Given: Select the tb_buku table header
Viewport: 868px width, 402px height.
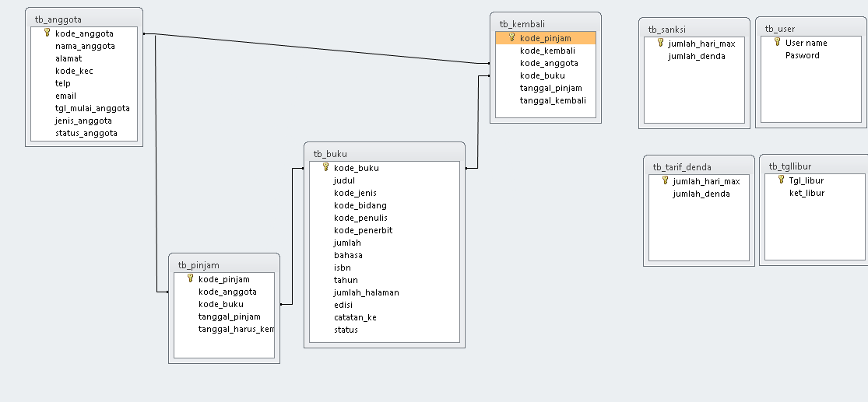Looking at the screenshot, I should (384, 153).
